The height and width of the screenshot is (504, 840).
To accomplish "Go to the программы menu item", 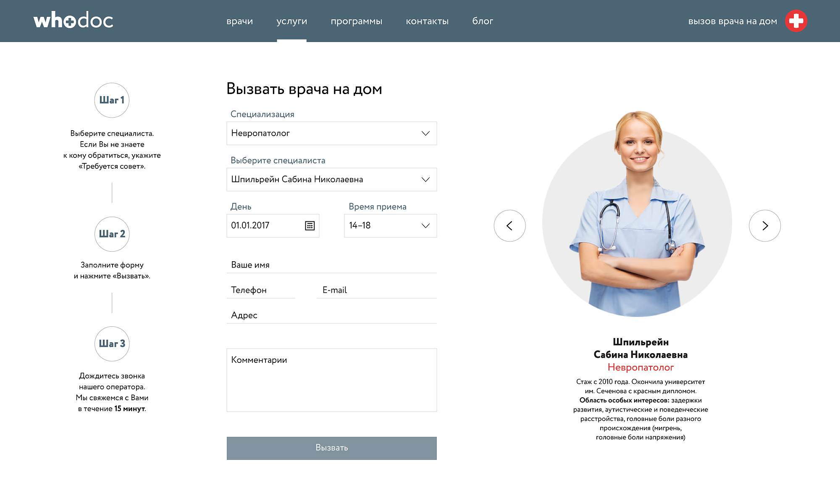I will pos(357,21).
